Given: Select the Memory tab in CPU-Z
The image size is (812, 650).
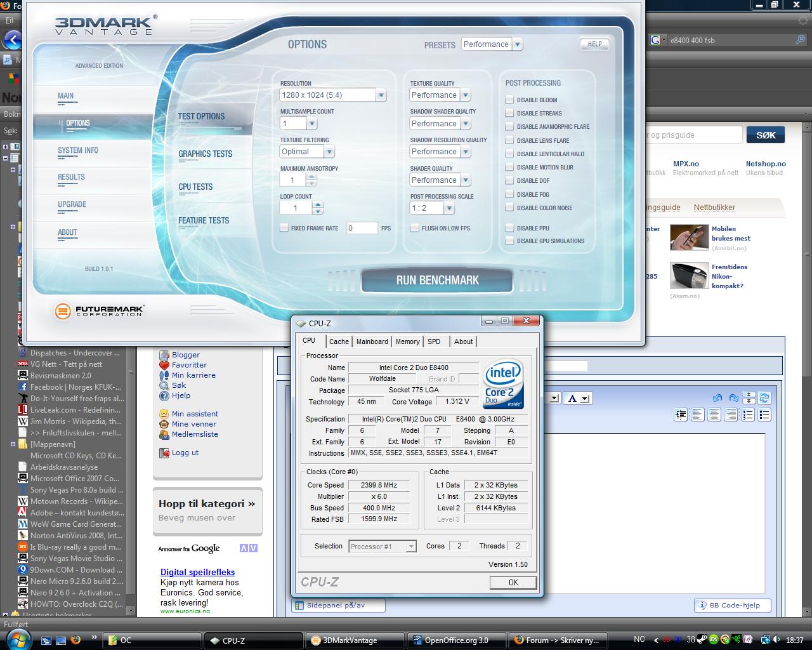Looking at the screenshot, I should coord(407,342).
